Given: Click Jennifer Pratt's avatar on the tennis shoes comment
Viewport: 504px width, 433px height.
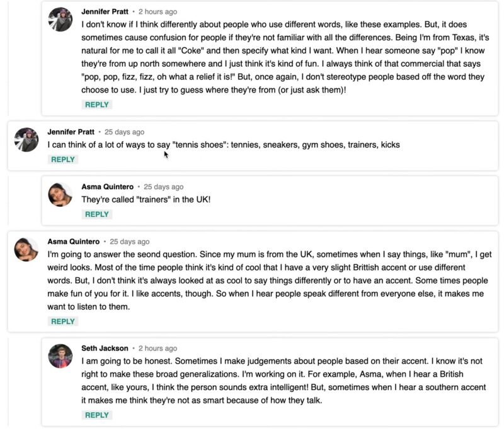Looking at the screenshot, I should pos(26,140).
